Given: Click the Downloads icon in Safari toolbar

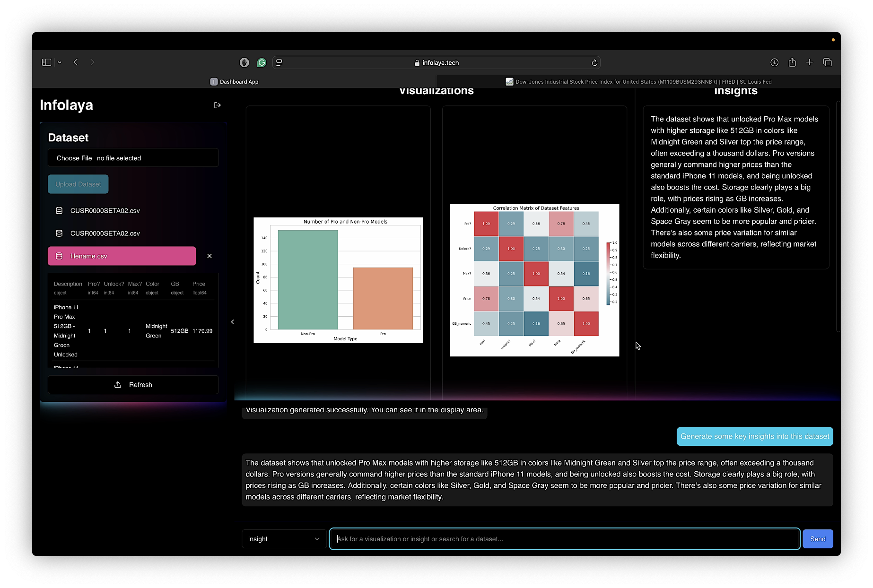Looking at the screenshot, I should pos(775,62).
